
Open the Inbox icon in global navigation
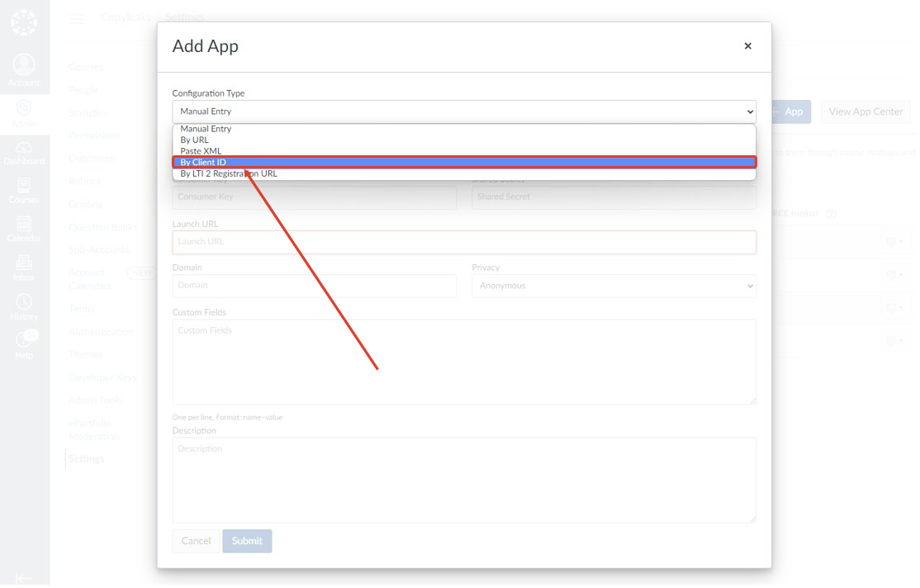tap(24, 268)
